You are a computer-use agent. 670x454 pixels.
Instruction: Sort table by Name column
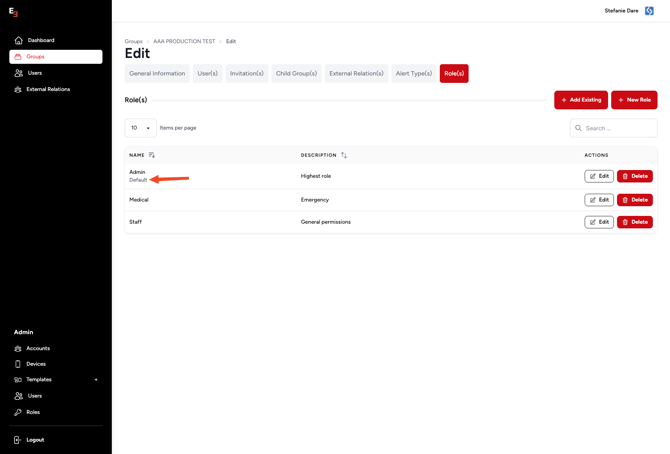[152, 155]
